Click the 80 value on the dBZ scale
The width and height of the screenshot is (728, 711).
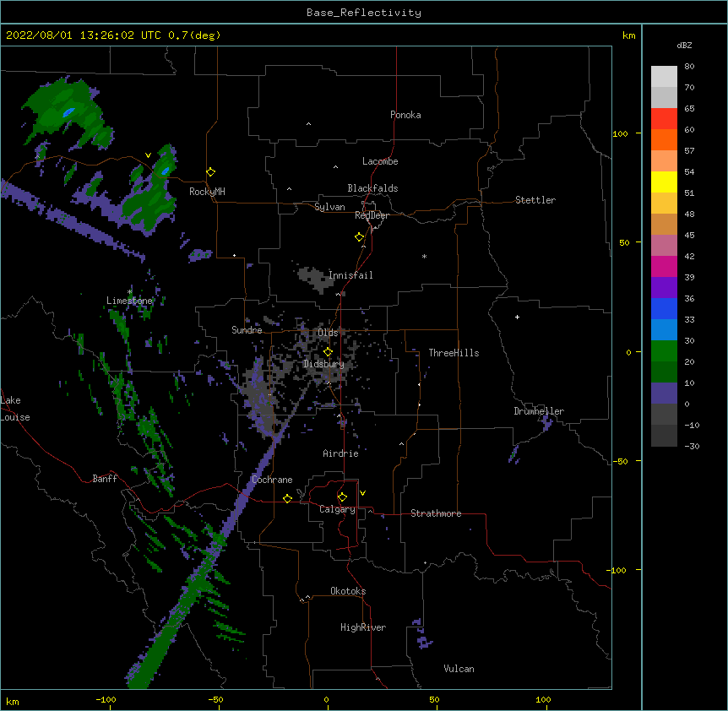[689, 67]
